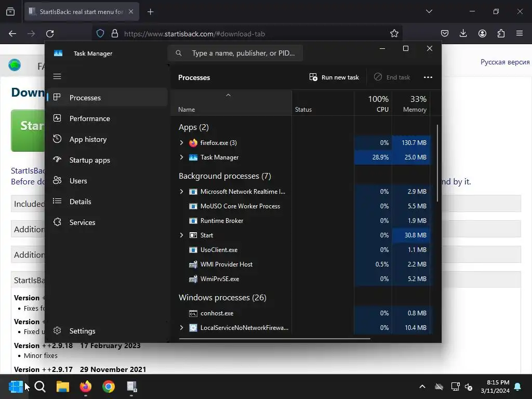
Task: Open the Processes page in Task Manager
Action: [x=107, y=97]
